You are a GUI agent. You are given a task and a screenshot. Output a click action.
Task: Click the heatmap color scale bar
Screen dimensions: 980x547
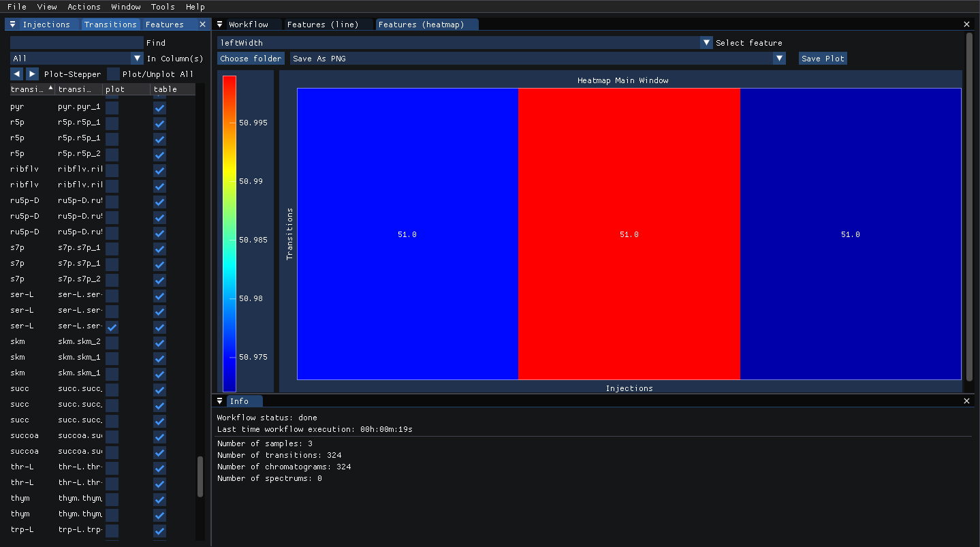point(230,234)
